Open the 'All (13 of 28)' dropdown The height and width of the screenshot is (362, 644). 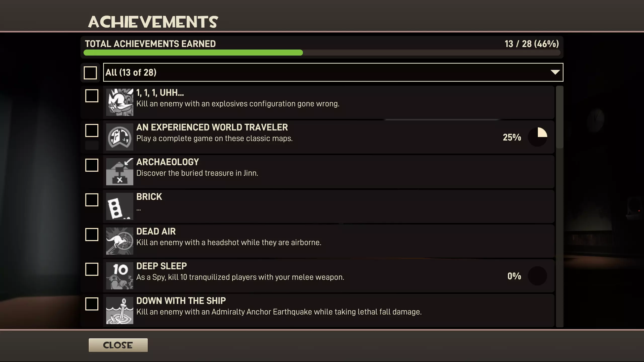(327, 72)
